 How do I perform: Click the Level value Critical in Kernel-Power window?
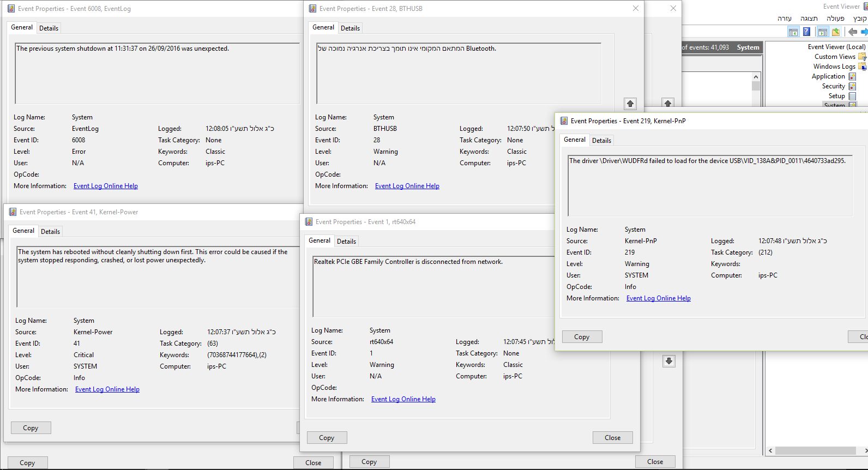pyautogui.click(x=83, y=355)
